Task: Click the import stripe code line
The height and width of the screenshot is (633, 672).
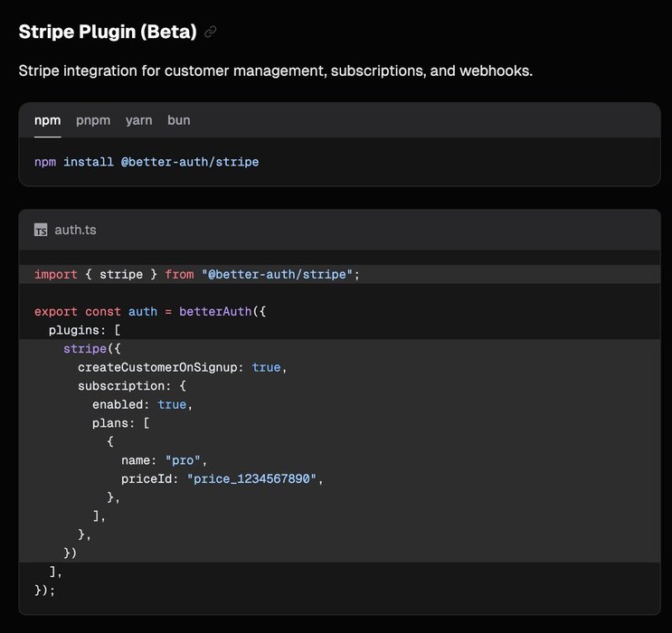Action: click(197, 274)
